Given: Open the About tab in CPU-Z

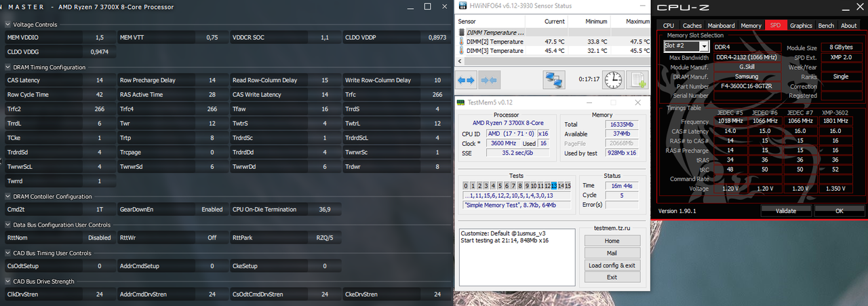Looking at the screenshot, I should pyautogui.click(x=849, y=26).
